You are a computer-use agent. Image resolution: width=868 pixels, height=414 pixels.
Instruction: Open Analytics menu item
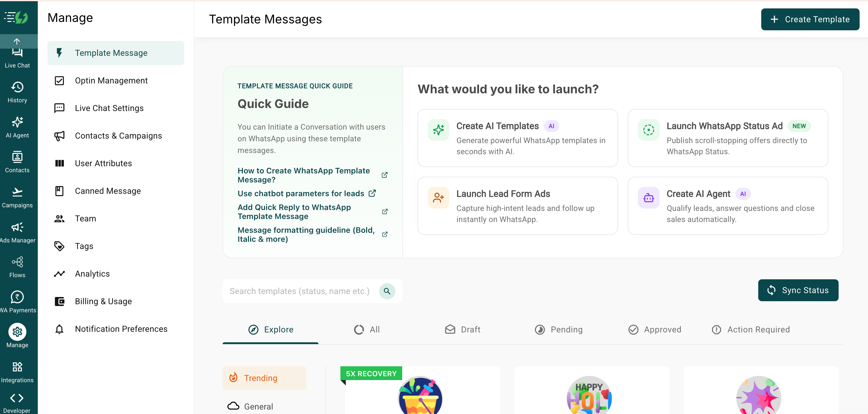pyautogui.click(x=115, y=274)
